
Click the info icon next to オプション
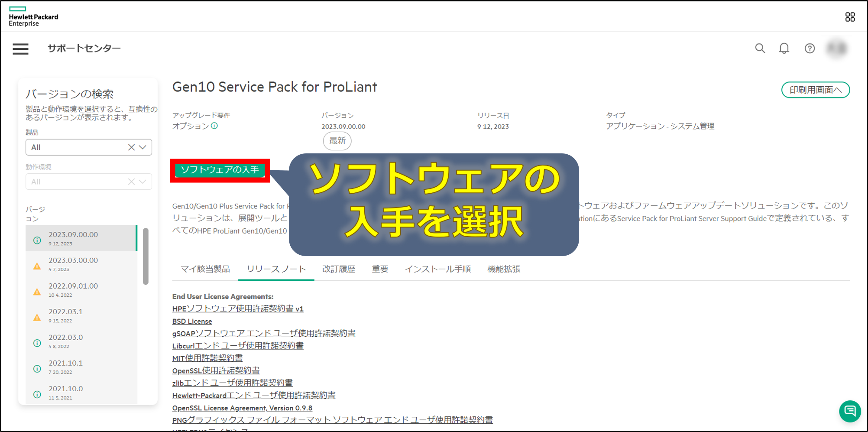[214, 126]
